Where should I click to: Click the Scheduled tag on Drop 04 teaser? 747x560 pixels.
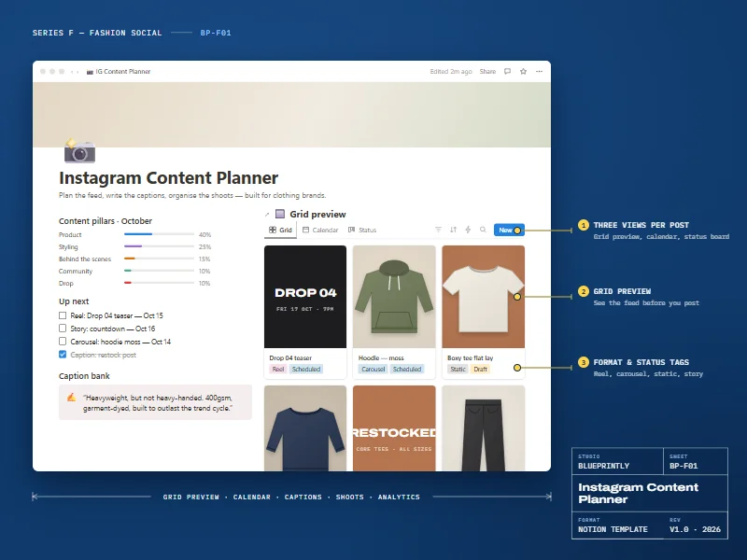(306, 369)
